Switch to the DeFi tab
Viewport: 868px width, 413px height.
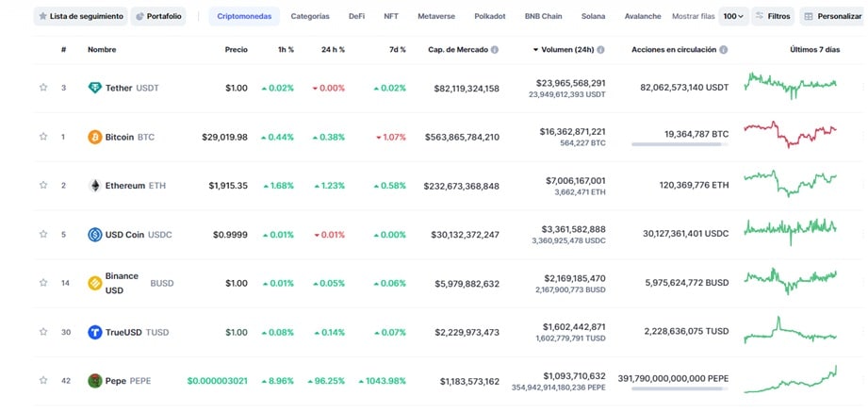coord(356,17)
